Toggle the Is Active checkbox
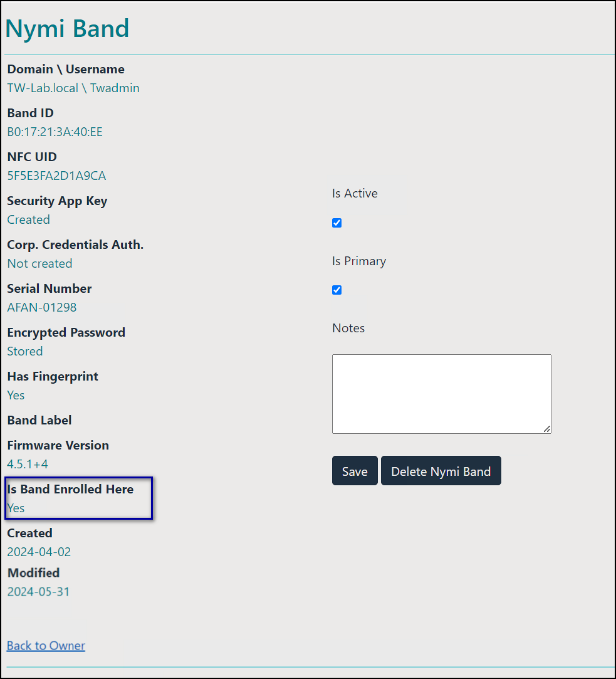This screenshot has width=616, height=679. coord(337,223)
